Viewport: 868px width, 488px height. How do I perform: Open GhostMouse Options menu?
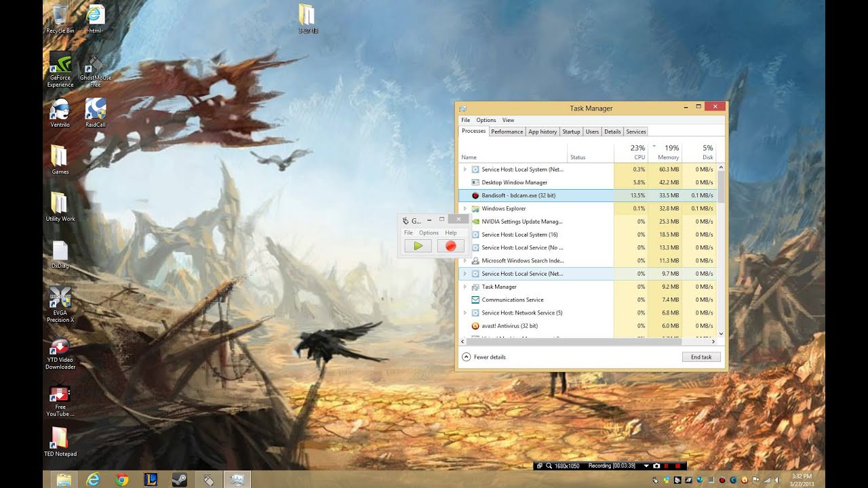pyautogui.click(x=429, y=232)
